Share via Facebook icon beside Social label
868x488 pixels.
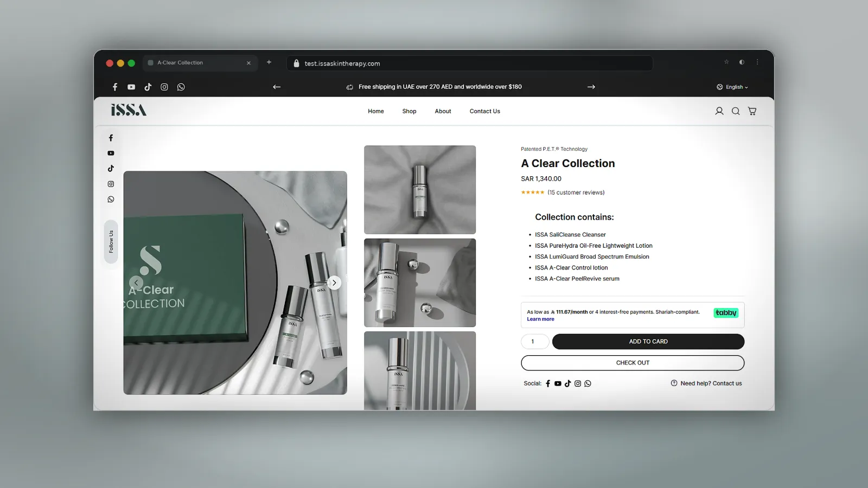click(548, 383)
